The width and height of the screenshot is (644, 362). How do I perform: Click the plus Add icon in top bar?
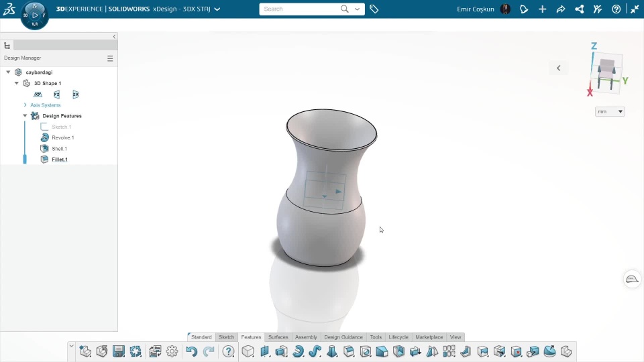tap(542, 9)
